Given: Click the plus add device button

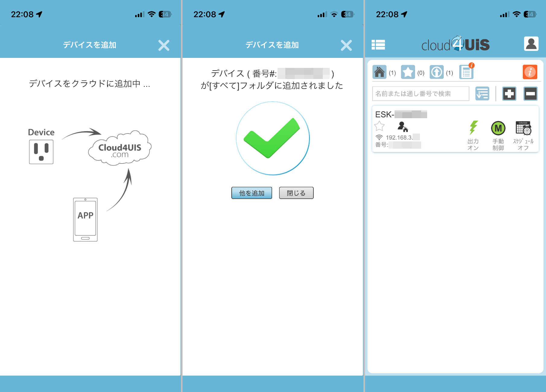Looking at the screenshot, I should point(509,93).
